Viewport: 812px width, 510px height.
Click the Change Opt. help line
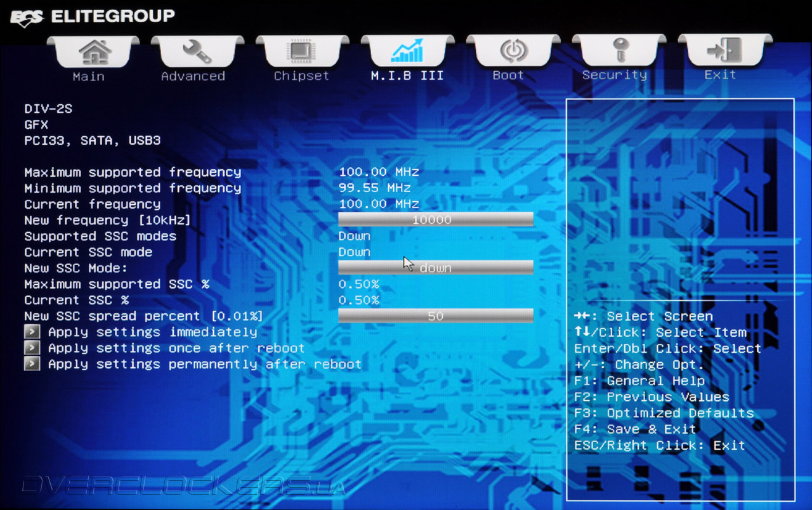point(639,365)
